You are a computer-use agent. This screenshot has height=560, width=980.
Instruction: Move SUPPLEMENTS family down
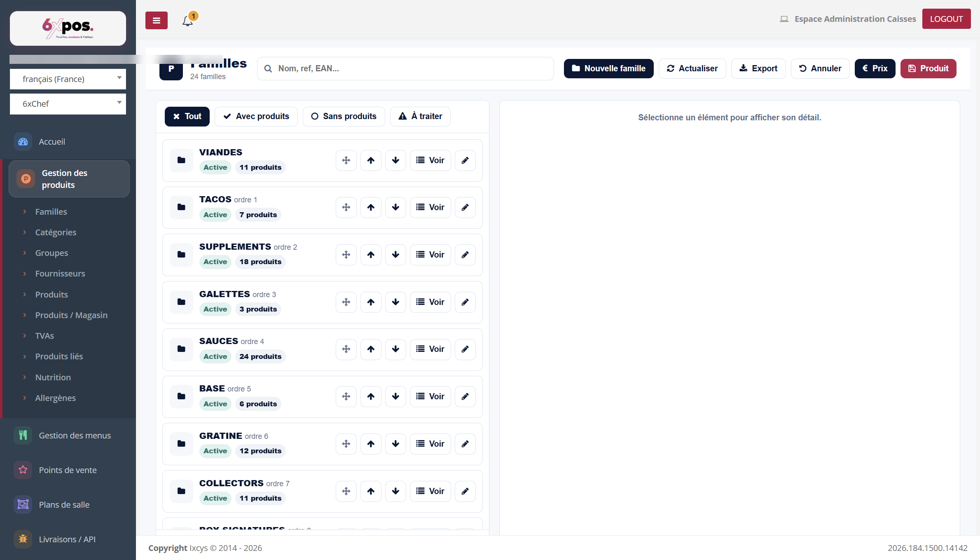(395, 255)
